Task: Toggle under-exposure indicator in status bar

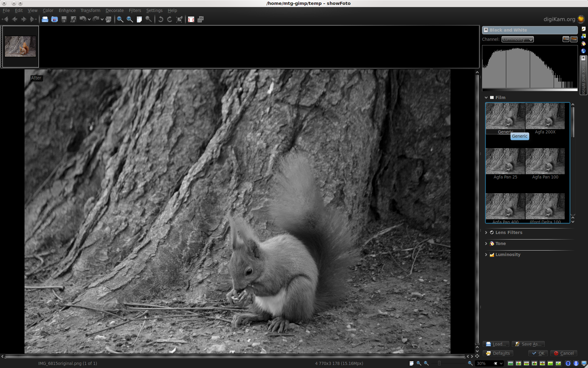Action: (568, 363)
